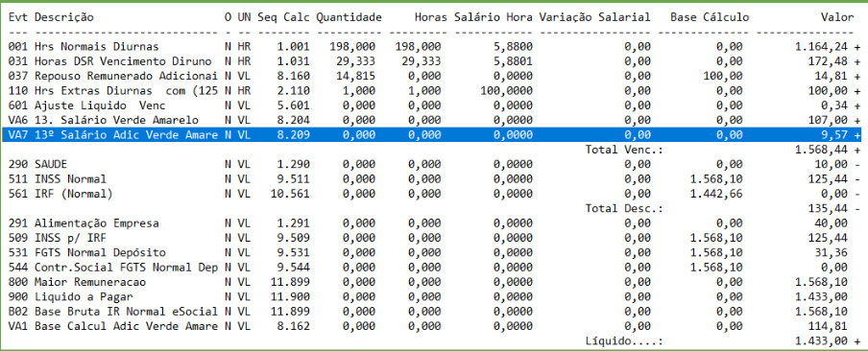Click the 'Quantidade' column header
Screen dimensions: 868x351
349,17
